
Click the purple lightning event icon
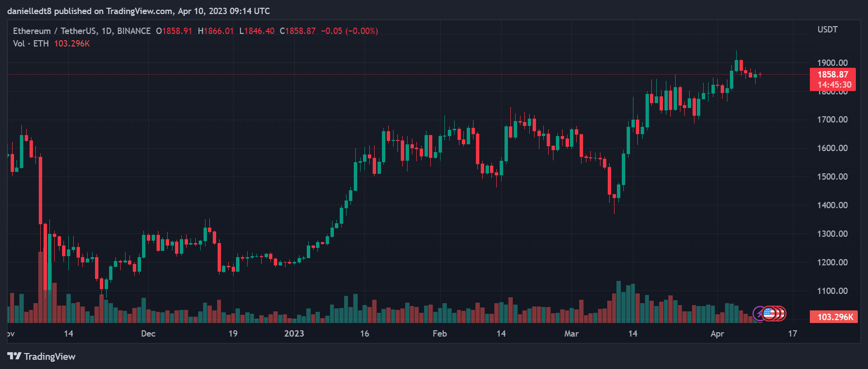[758, 314]
